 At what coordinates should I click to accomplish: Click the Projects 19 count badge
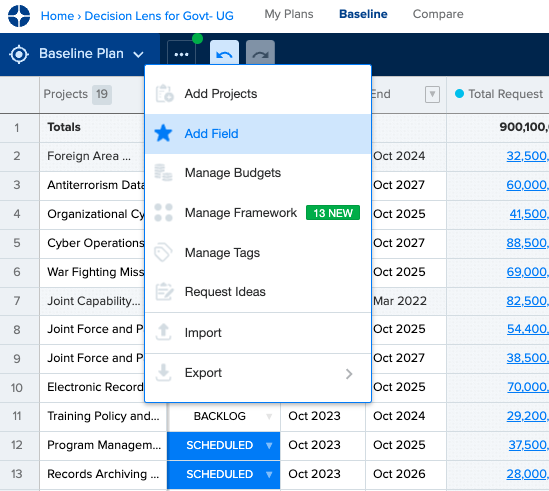[102, 94]
